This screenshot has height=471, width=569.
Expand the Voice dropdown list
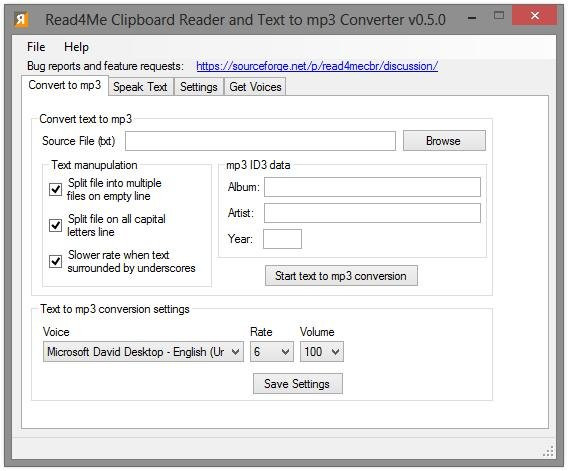(143, 352)
